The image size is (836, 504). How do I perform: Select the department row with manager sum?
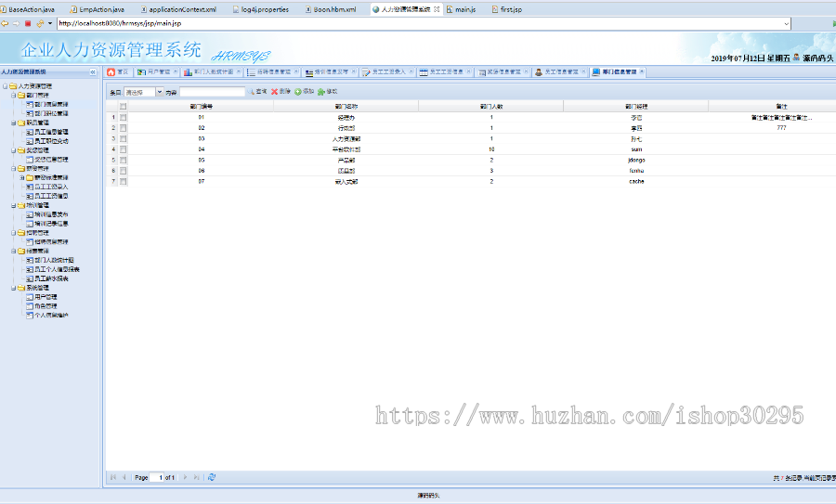click(471, 149)
